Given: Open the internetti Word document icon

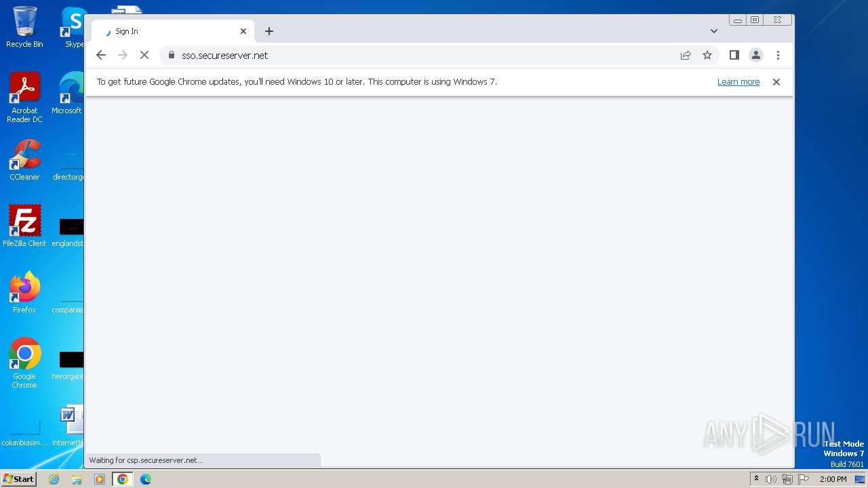Looking at the screenshot, I should point(68,426).
